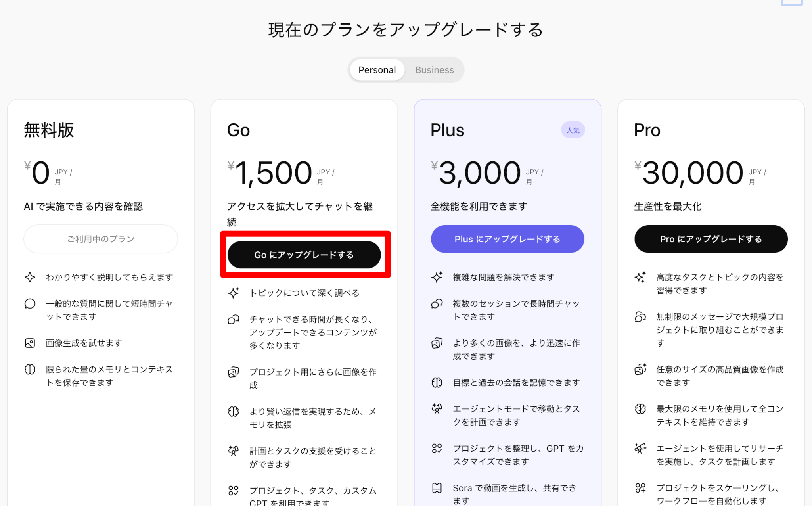The height and width of the screenshot is (506, 812).
Task: Click the Sora video icon in Plus
Action: (437, 488)
